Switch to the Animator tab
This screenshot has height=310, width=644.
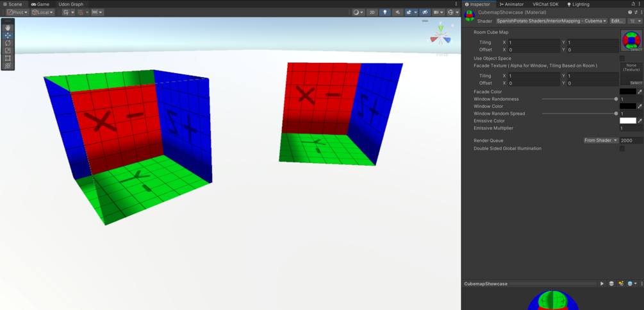coord(511,4)
